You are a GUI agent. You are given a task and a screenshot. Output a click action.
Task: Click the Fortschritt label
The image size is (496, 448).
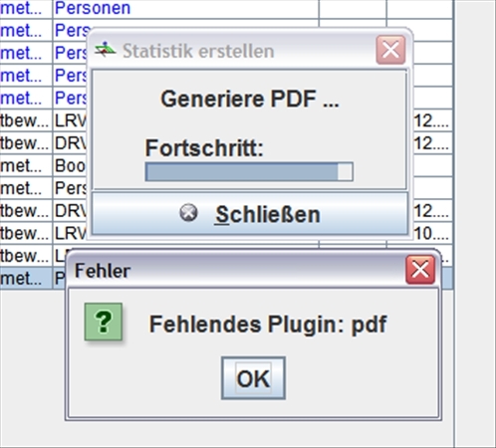pyautogui.click(x=204, y=148)
